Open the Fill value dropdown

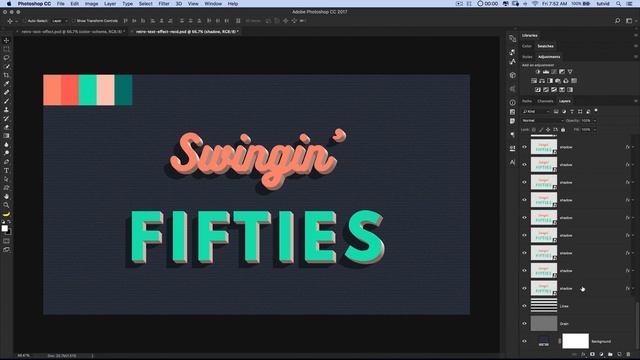(595, 130)
